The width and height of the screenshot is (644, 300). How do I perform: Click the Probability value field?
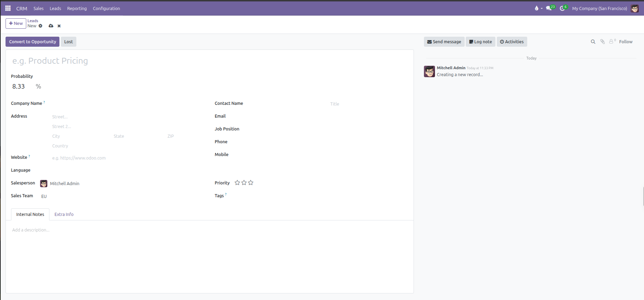(x=22, y=87)
